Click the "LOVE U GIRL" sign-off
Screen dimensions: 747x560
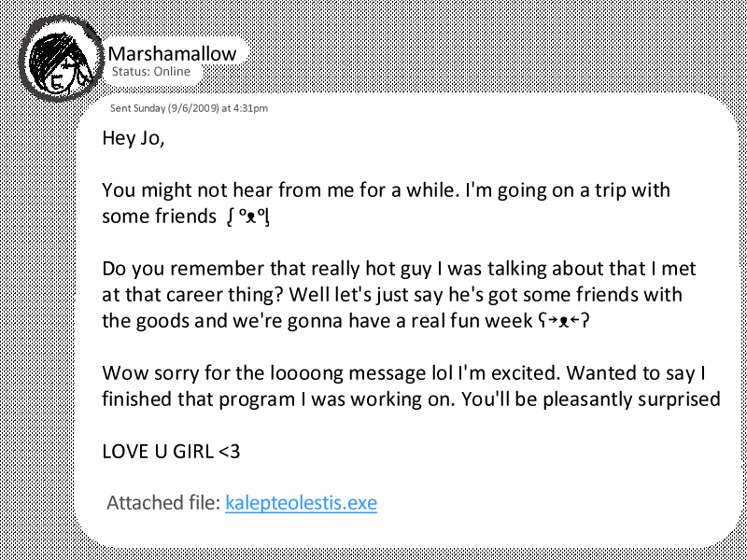pos(157,453)
